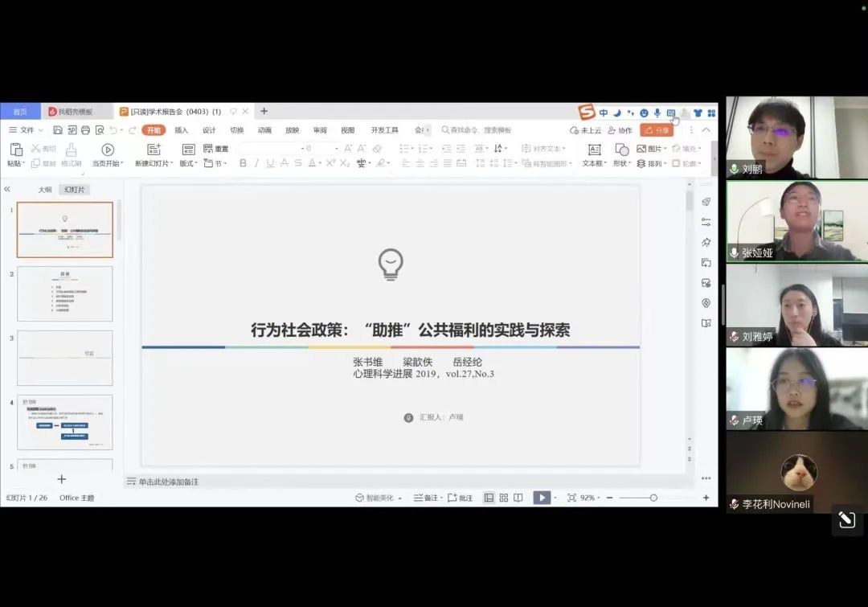Click the orange 分享 share button
This screenshot has height=607, width=868.
click(x=657, y=130)
